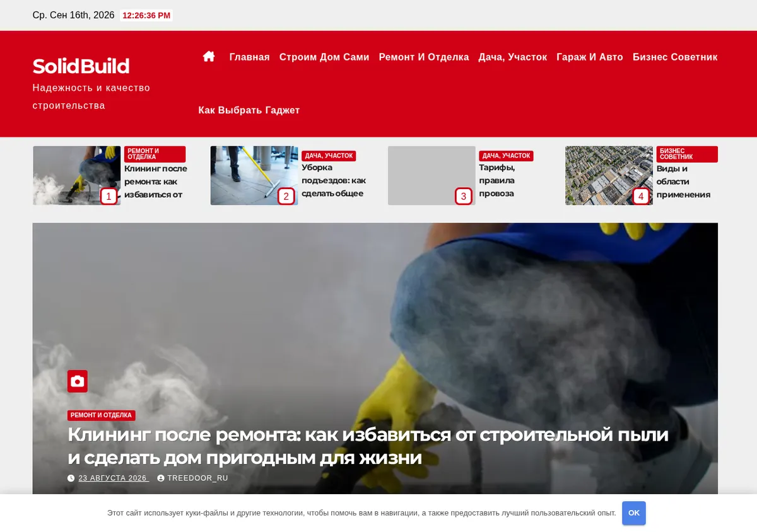Open aerial city thumbnail numbered 4
This screenshot has width=757, height=532.
pyautogui.click(x=609, y=176)
